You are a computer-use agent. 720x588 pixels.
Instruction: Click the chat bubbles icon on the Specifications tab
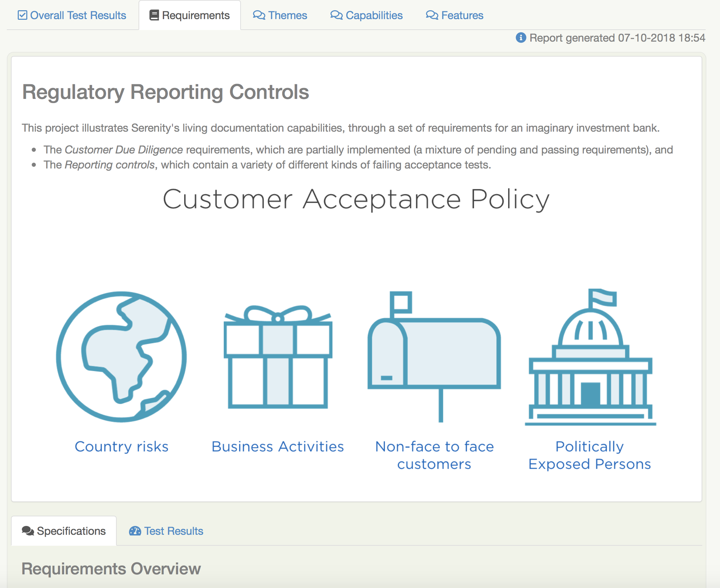click(28, 531)
